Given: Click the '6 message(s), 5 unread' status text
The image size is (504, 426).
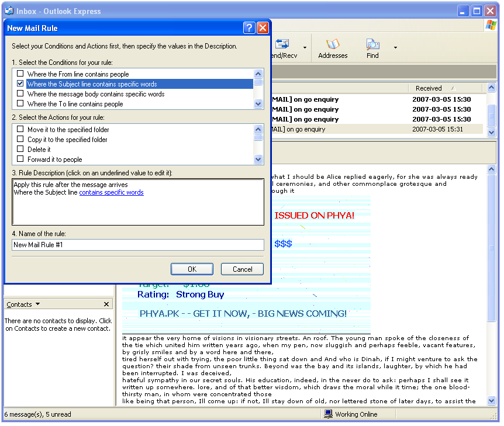Looking at the screenshot, I should (x=37, y=414).
